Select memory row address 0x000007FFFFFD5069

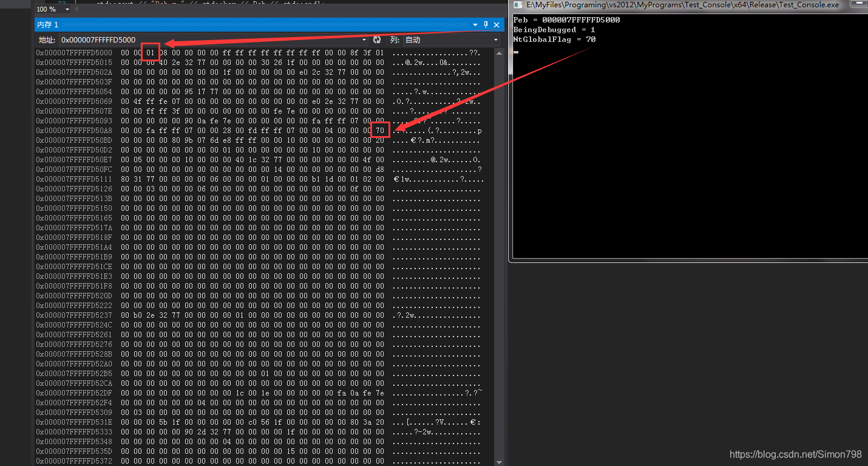74,101
